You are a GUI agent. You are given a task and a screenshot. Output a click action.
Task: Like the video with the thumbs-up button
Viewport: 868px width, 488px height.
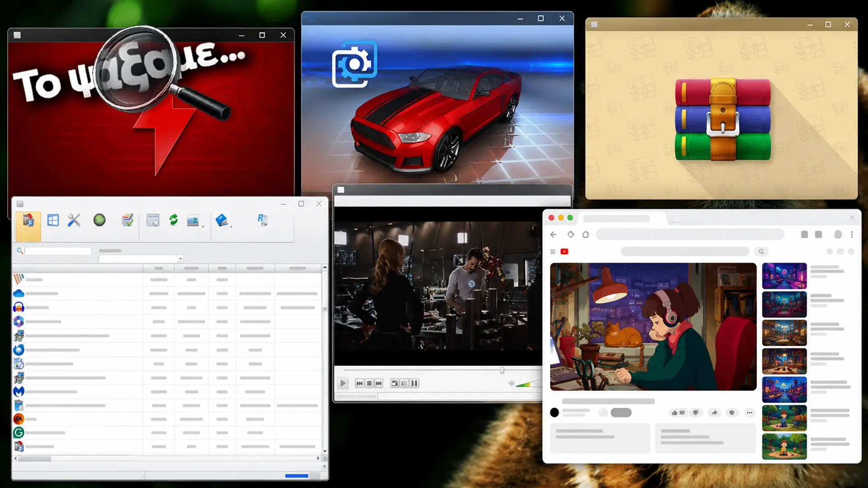[x=678, y=413]
